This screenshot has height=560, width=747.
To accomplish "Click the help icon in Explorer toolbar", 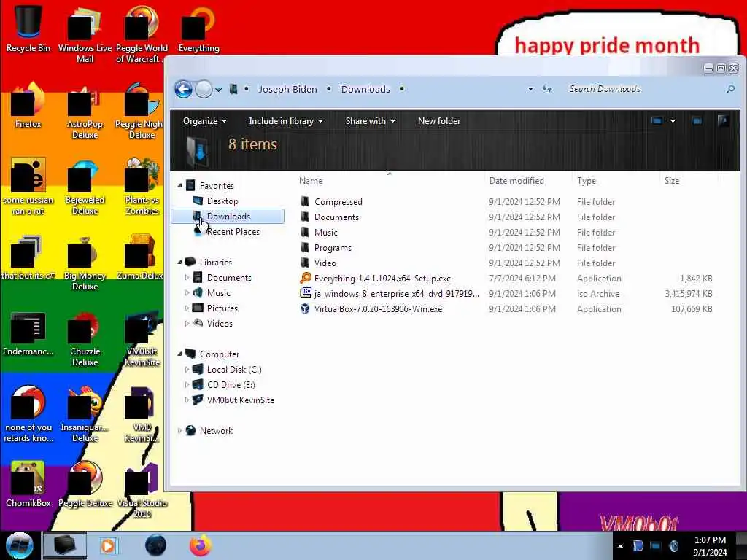I will pos(723,121).
